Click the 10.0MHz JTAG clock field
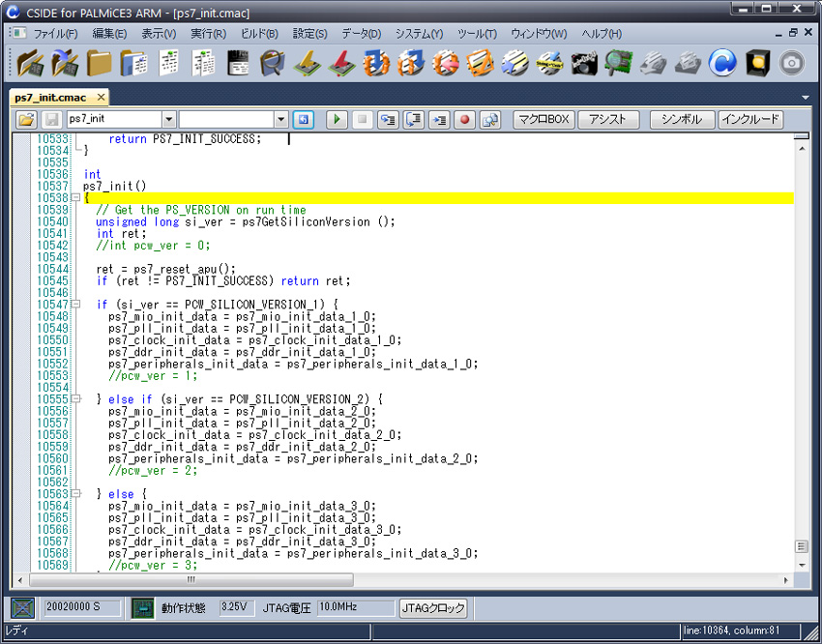This screenshot has height=644, width=822. tap(356, 607)
